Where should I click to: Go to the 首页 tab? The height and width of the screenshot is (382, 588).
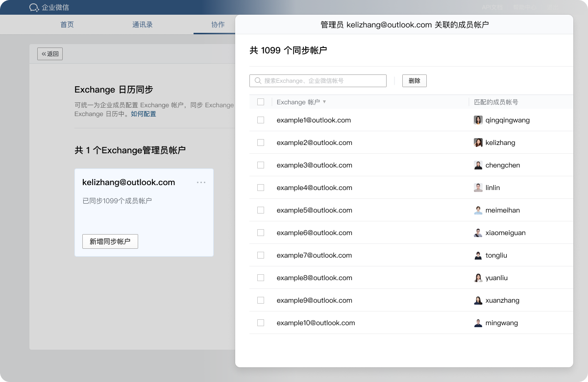(67, 24)
